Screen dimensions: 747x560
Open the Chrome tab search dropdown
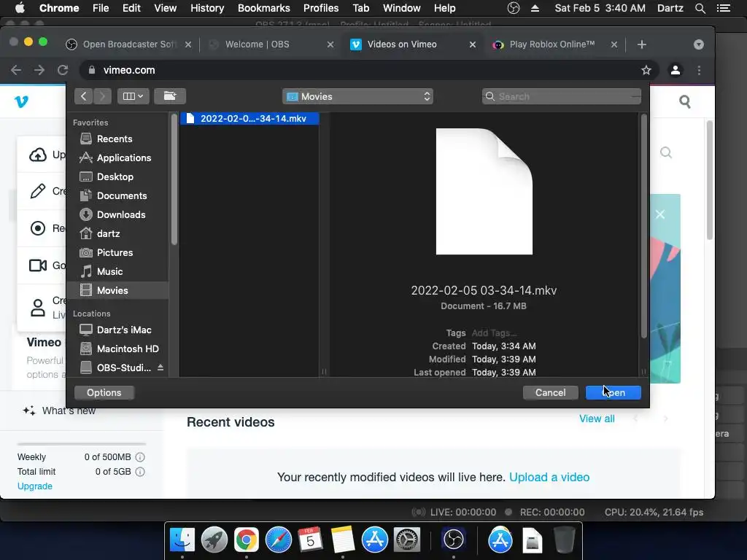click(698, 44)
